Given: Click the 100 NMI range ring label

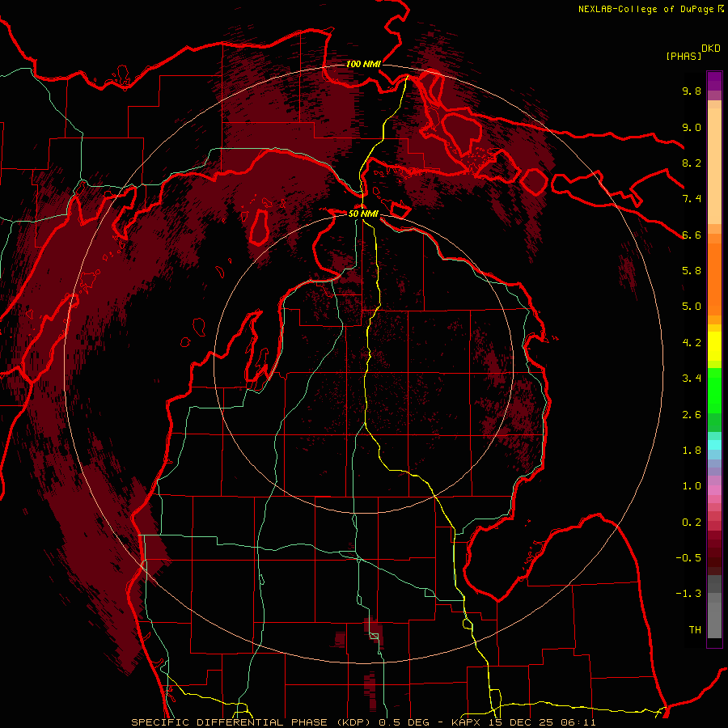Looking at the screenshot, I should [x=363, y=64].
